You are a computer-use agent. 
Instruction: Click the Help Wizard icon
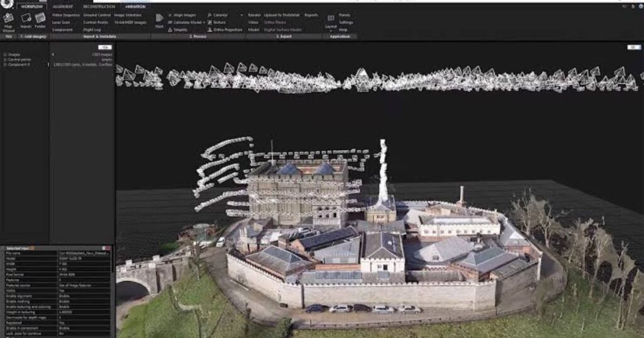8,22
